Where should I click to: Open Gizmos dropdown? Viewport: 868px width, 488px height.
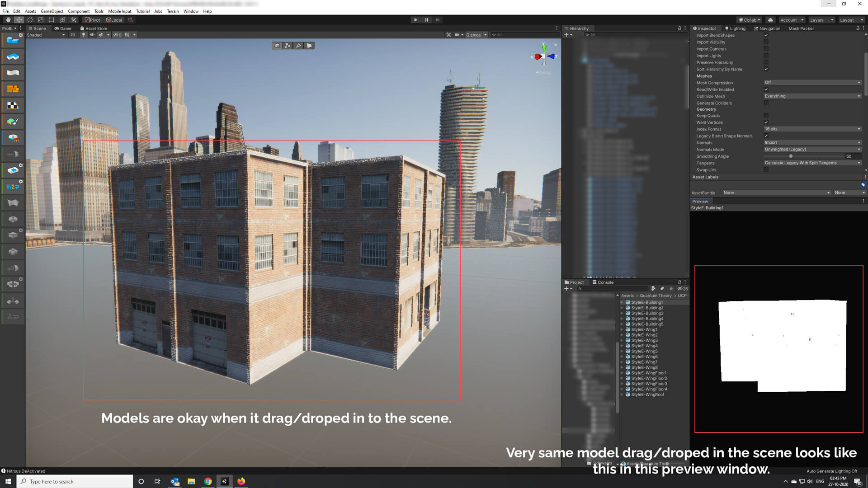(x=476, y=35)
